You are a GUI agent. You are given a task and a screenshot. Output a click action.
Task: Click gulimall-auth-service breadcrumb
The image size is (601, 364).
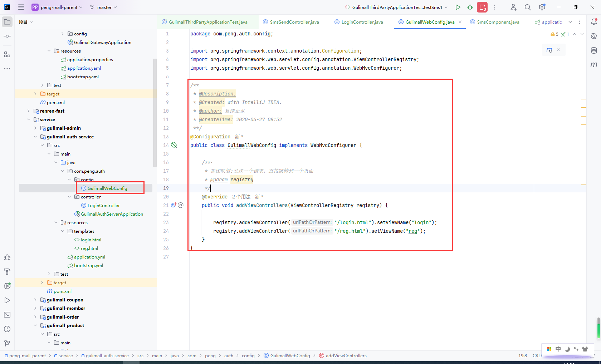click(107, 355)
